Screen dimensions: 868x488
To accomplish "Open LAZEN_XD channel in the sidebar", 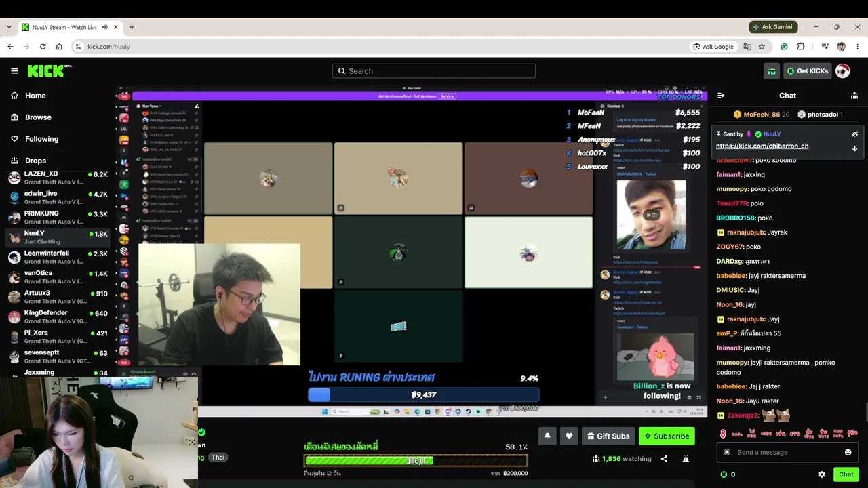I will point(58,178).
